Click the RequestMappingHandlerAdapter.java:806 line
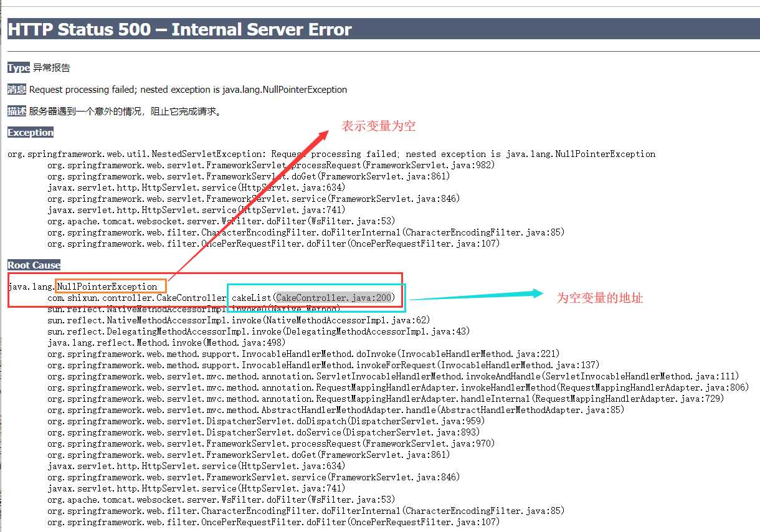The width and height of the screenshot is (760, 532). coord(398,387)
